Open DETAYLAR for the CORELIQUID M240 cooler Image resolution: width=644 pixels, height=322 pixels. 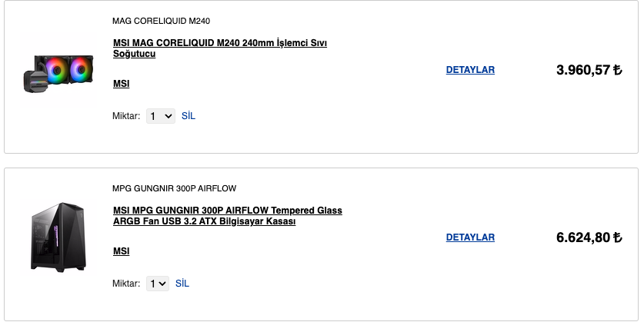[x=470, y=70]
